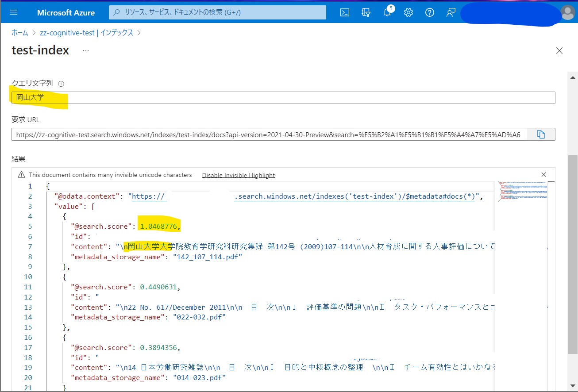
Task: Open the feedback icon
Action: 451,12
